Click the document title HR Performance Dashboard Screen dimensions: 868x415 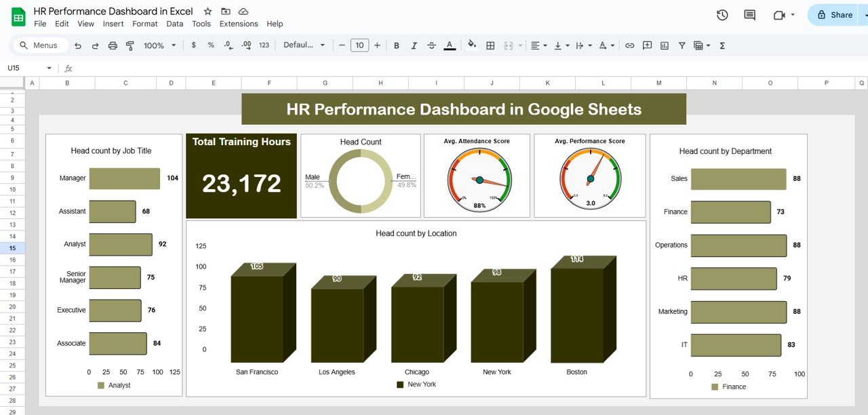coord(113,12)
